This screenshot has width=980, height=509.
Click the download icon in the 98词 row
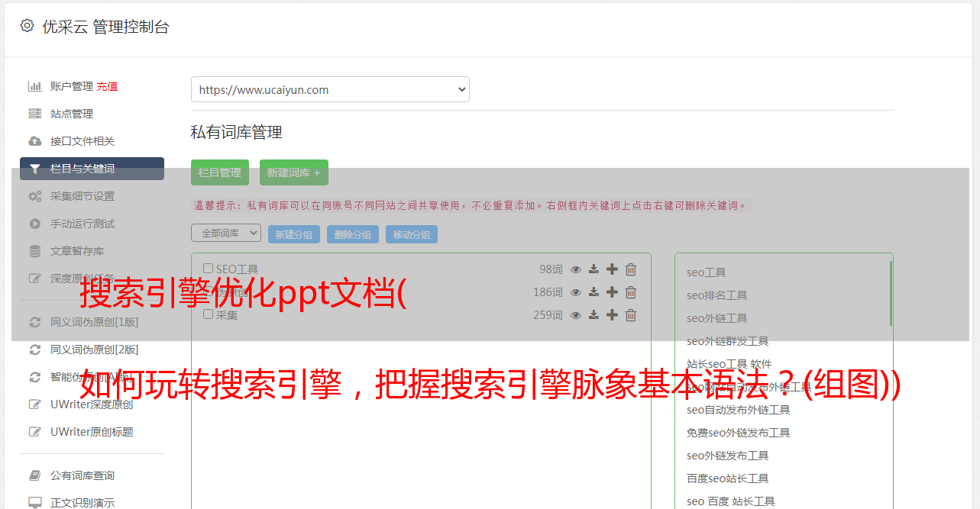(593, 269)
